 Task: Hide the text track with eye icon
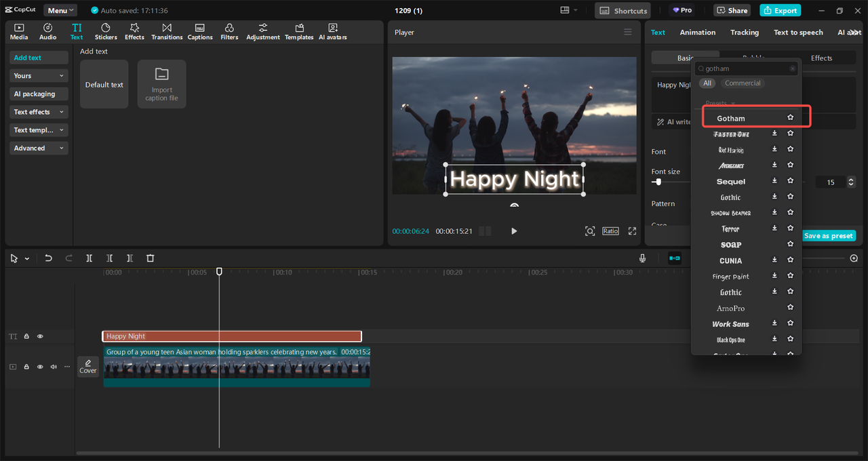[40, 336]
